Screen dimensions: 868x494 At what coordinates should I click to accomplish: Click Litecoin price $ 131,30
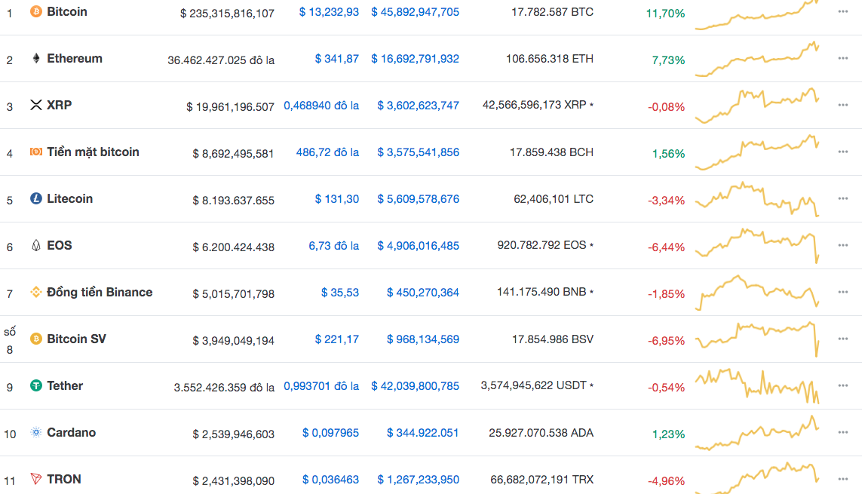click(x=336, y=198)
